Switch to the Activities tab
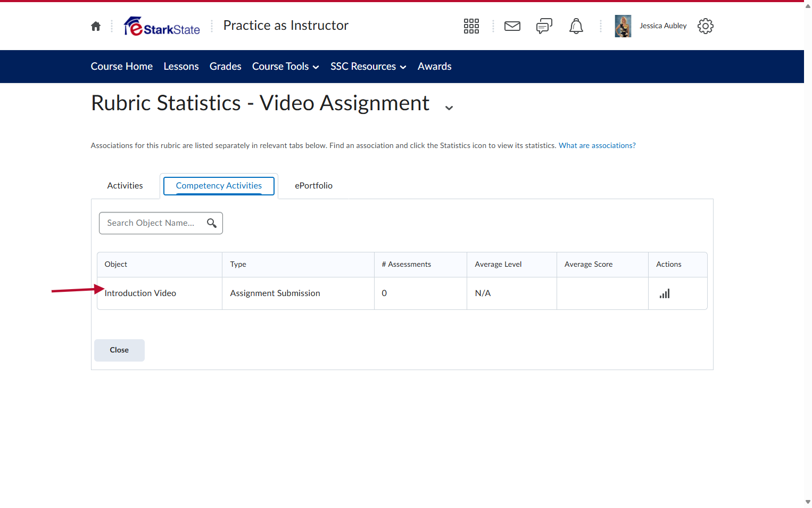 pyautogui.click(x=125, y=186)
